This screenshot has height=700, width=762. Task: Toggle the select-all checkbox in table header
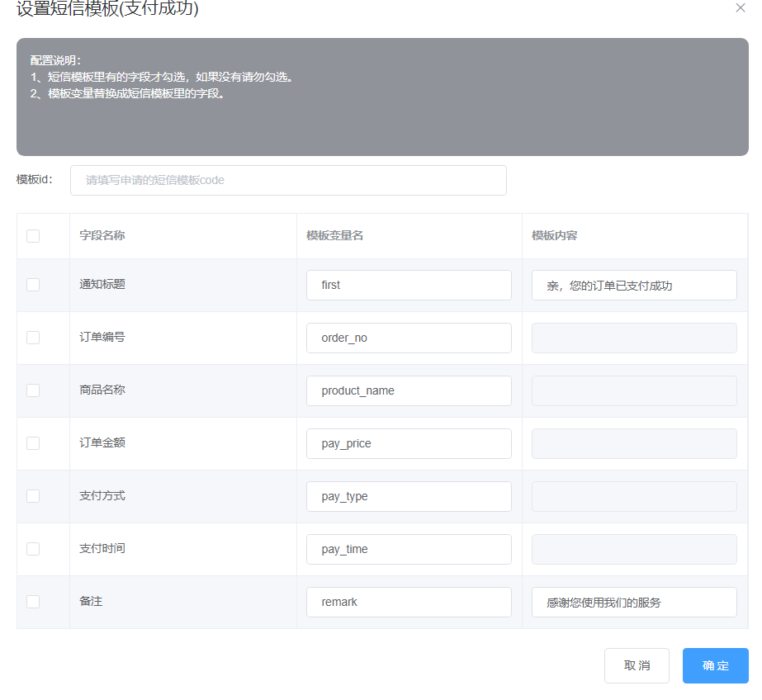pos(33,236)
